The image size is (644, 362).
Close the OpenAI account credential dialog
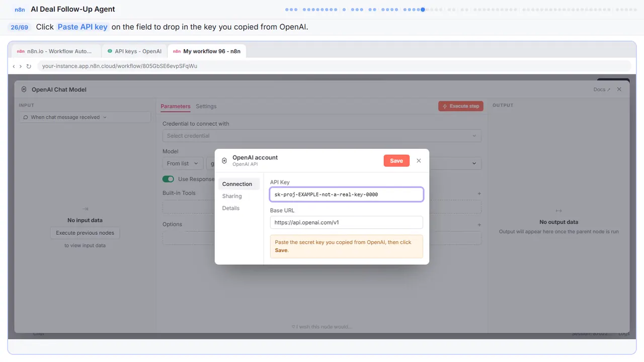419,161
